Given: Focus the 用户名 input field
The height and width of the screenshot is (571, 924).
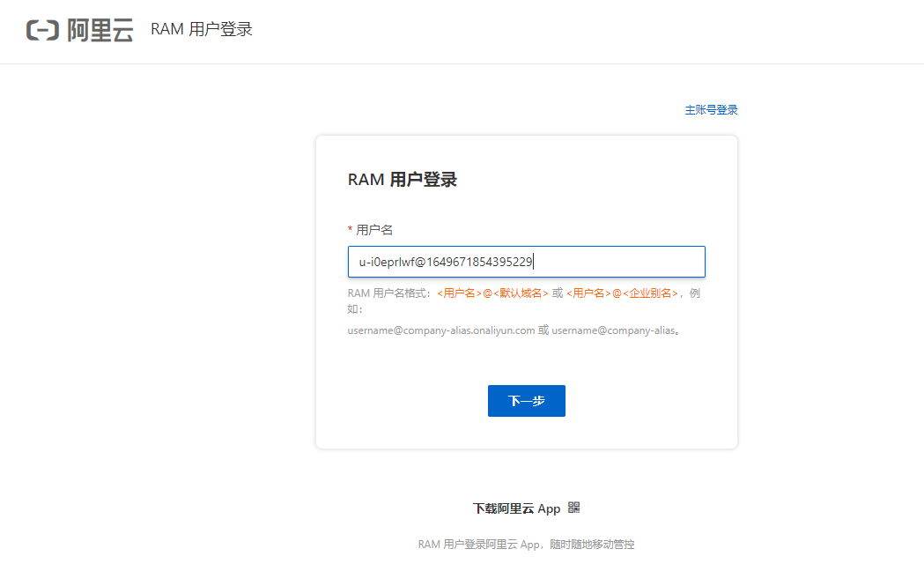Looking at the screenshot, I should tap(526, 262).
